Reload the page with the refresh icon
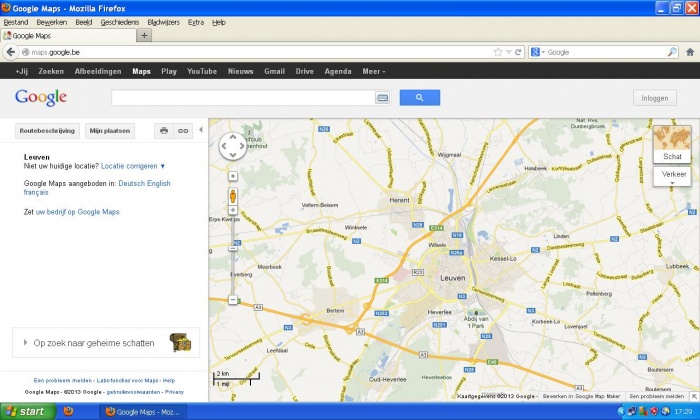 (x=518, y=52)
